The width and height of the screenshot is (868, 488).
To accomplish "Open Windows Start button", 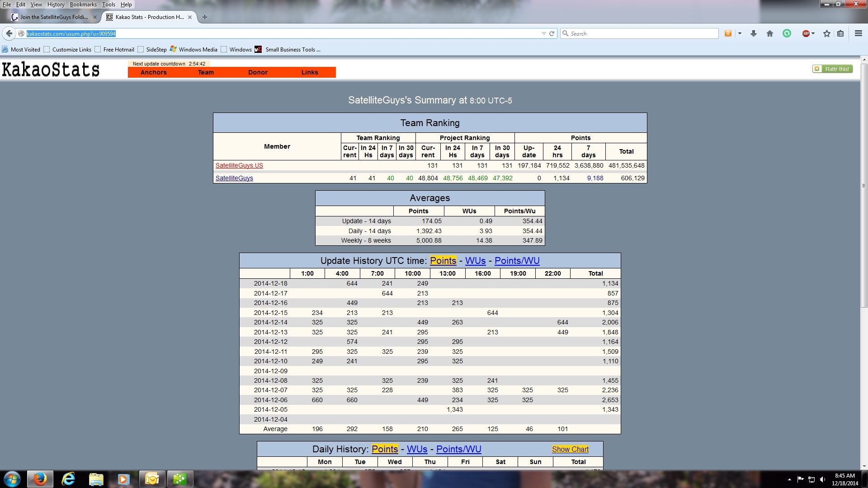I will [12, 479].
